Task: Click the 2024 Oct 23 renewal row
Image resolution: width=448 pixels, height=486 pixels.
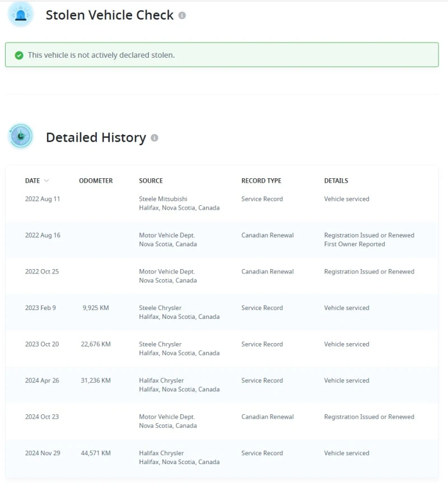Action: 221,421
